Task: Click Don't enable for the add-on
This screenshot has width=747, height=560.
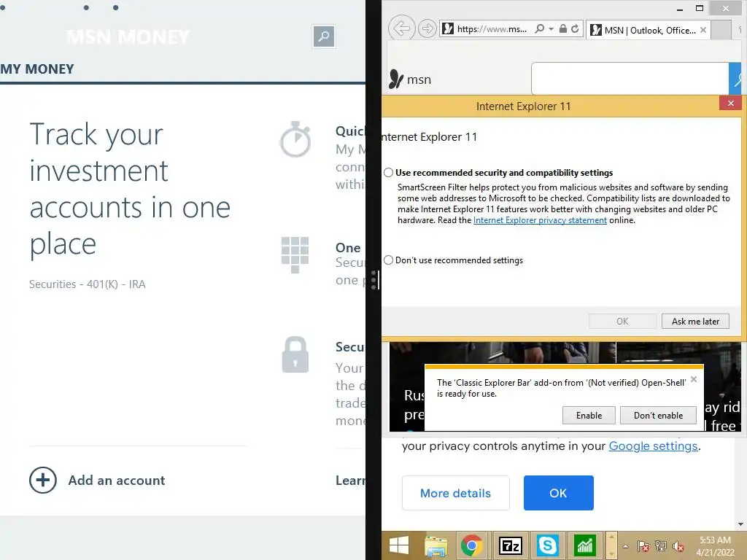Action: tap(658, 415)
